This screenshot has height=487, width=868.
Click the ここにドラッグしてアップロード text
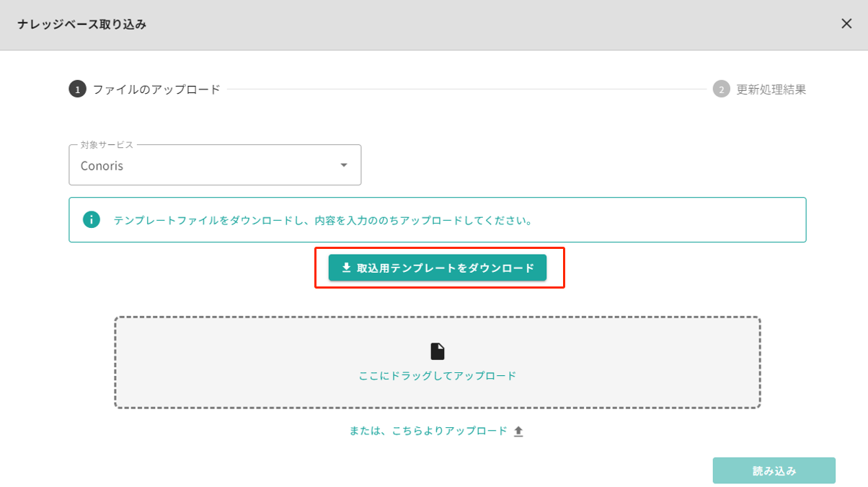pyautogui.click(x=438, y=377)
